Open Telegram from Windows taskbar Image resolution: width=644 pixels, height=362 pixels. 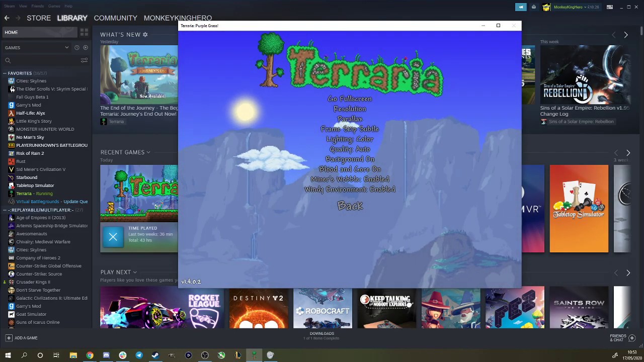point(139,355)
